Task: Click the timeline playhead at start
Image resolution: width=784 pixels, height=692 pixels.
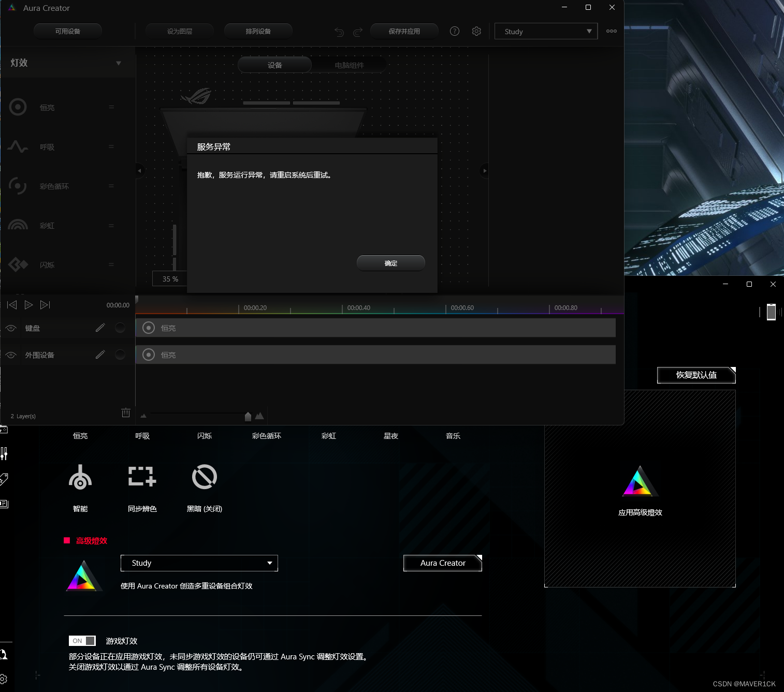Action: 137,300
